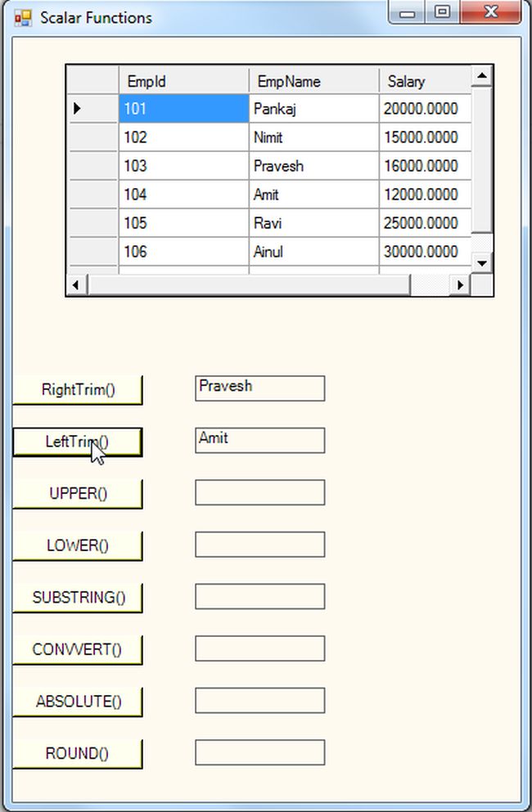Viewport: 532px width, 812px height.
Task: Close the Scalar Functions window
Action: click(490, 12)
